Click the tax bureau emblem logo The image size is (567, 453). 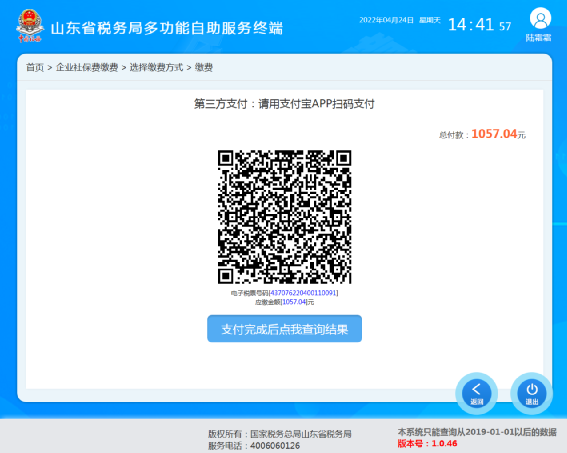[x=30, y=26]
